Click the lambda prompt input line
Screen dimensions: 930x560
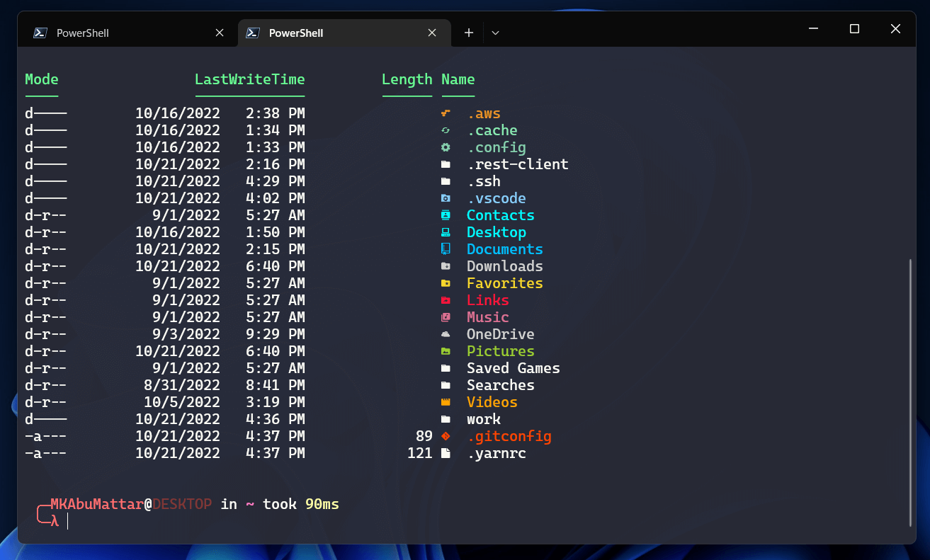(x=283, y=522)
